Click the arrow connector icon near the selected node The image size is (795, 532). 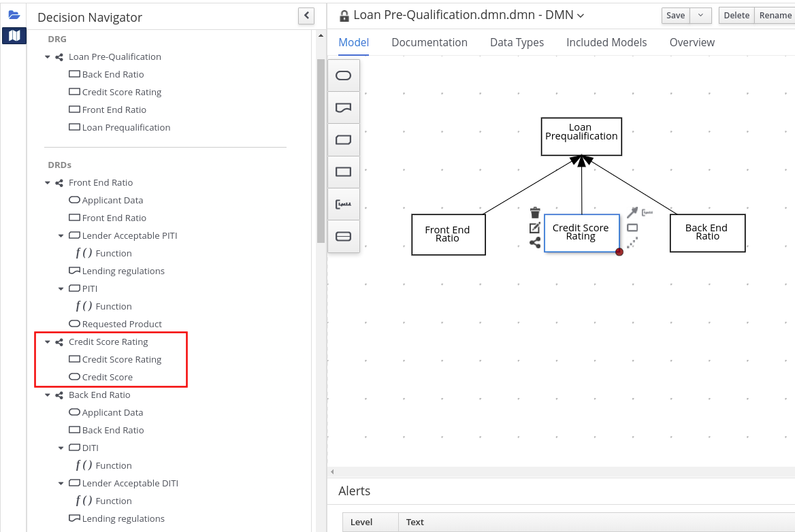tap(632, 213)
